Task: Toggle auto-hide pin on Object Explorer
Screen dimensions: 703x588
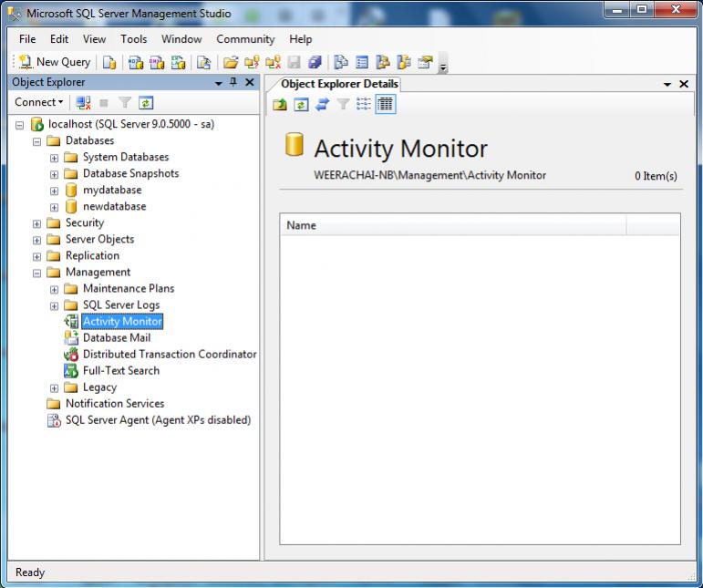Action: [x=233, y=82]
